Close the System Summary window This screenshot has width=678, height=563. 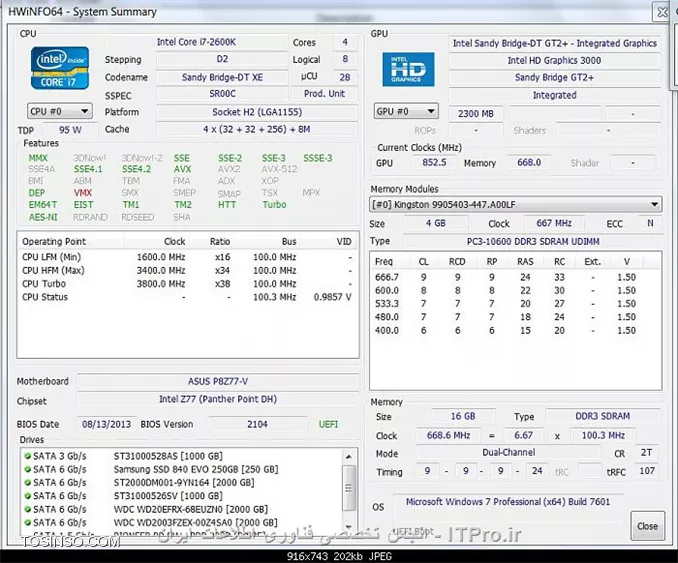click(661, 12)
